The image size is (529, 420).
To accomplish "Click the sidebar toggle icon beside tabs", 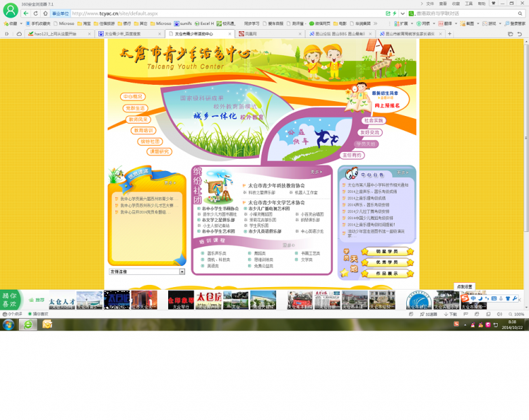I will coord(7,34).
